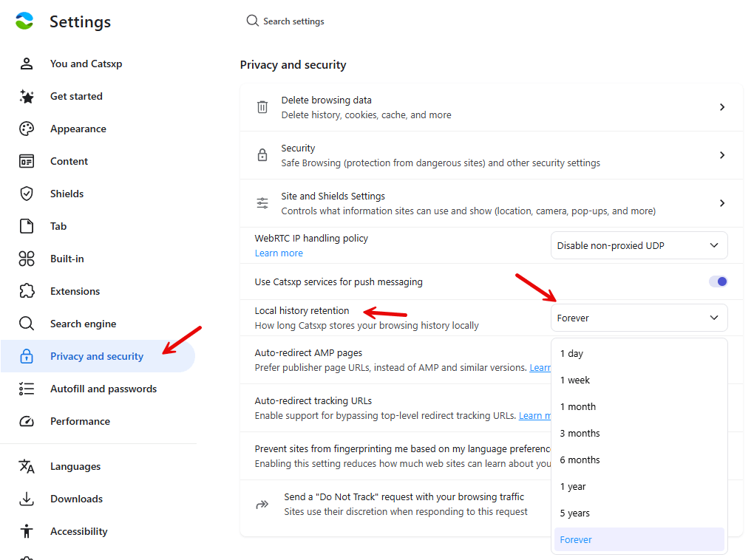Open WebRTC Learn more link
Image resolution: width=754 pixels, height=560 pixels.
click(x=279, y=253)
